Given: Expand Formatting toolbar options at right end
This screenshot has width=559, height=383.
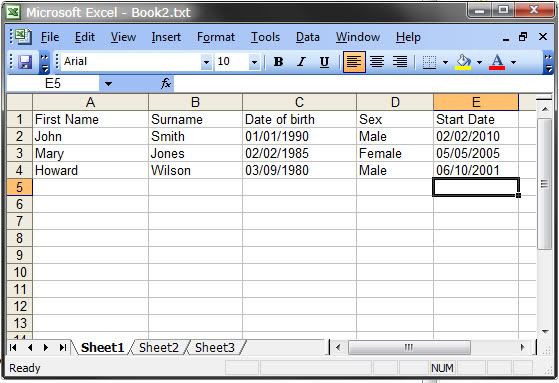Looking at the screenshot, I should [548, 62].
